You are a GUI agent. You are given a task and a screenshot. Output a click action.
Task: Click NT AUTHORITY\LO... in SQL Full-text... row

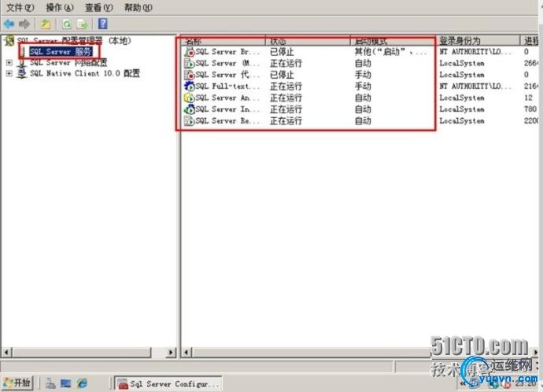point(475,87)
